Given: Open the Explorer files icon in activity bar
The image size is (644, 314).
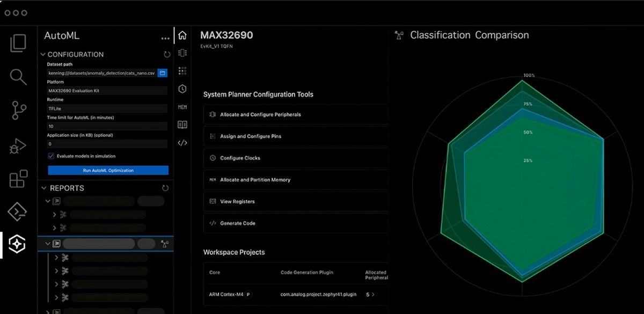Looking at the screenshot, I should point(18,43).
